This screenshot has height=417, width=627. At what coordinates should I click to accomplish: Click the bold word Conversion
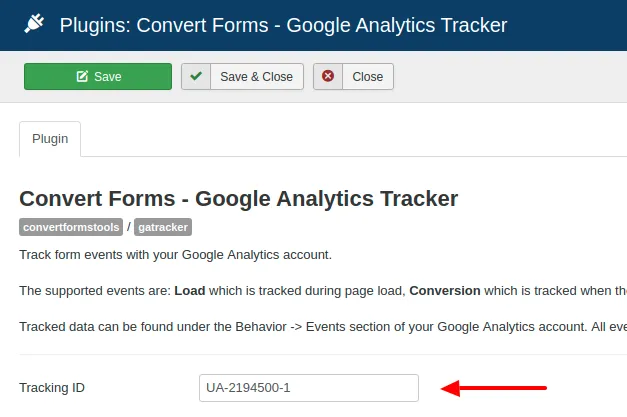(x=445, y=291)
